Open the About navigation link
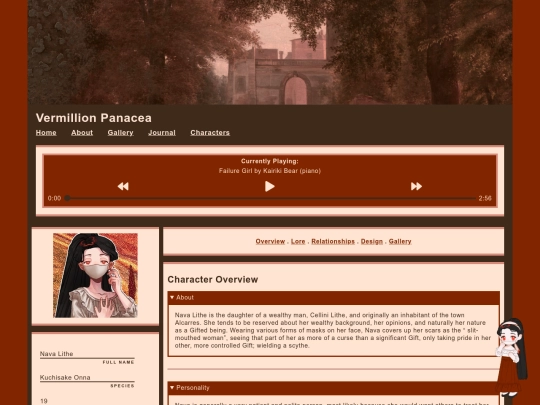Viewport: 540px width, 405px height. 82,133
